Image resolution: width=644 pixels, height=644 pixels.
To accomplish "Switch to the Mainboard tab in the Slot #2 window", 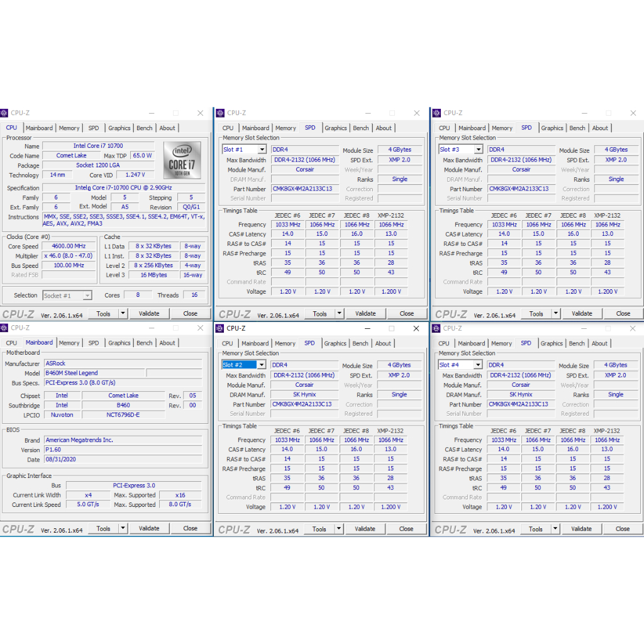I will [255, 343].
